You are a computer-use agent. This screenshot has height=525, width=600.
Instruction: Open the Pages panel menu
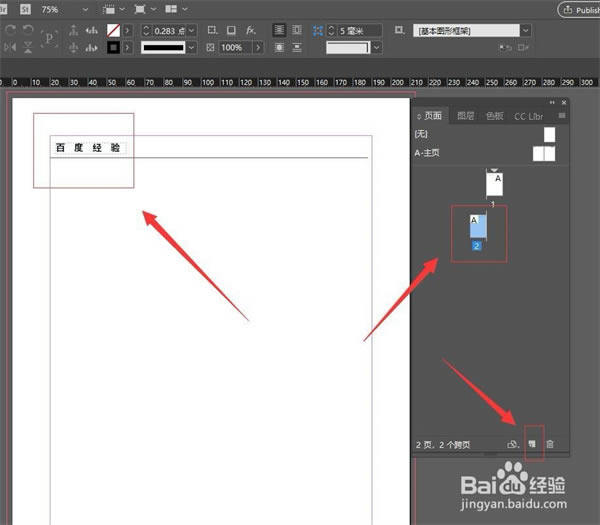click(x=562, y=116)
